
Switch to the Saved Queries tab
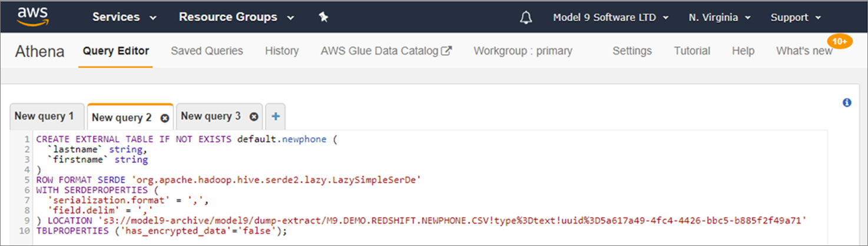click(207, 51)
